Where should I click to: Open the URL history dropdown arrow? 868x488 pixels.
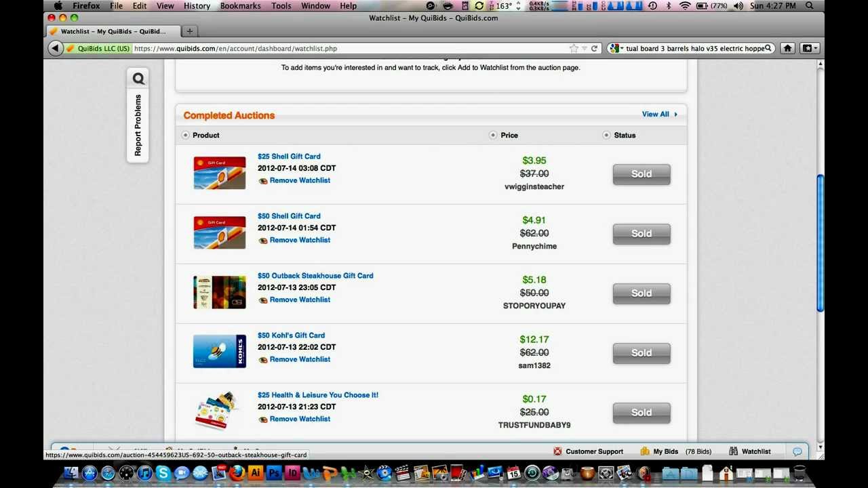point(585,48)
